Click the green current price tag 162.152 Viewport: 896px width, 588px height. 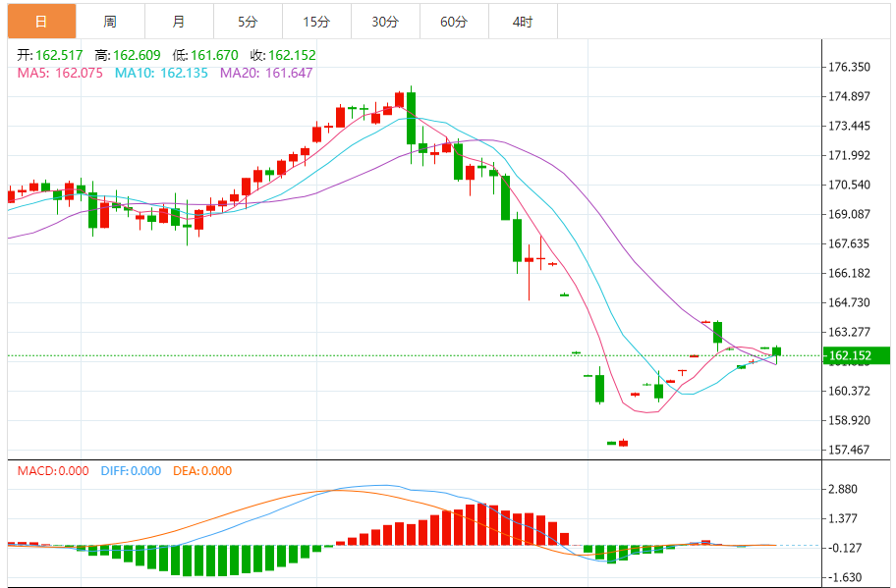coord(856,355)
